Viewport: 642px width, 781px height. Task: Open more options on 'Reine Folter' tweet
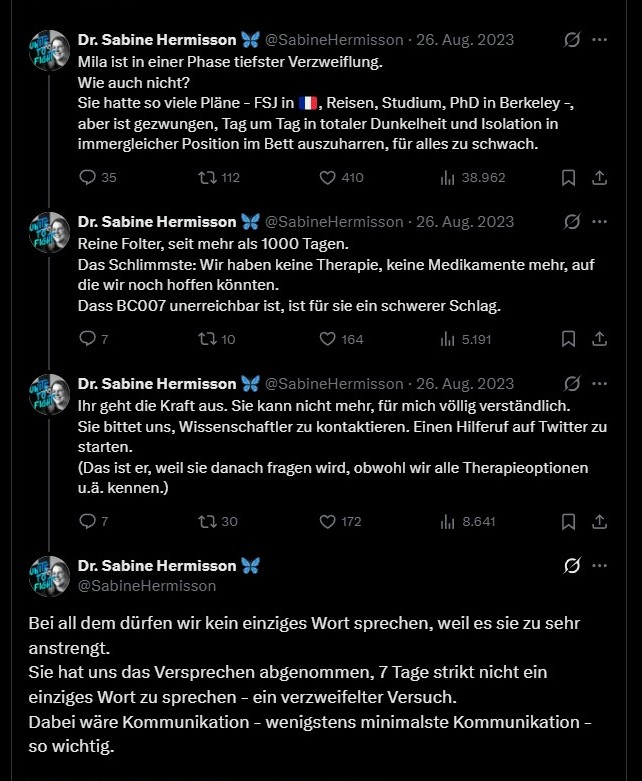coord(600,221)
